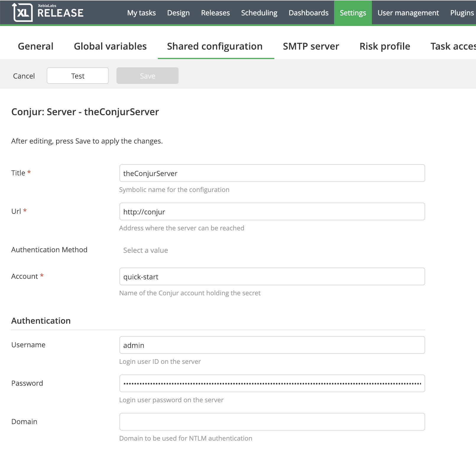
Task: Navigate to Scheduling
Action: (x=259, y=13)
